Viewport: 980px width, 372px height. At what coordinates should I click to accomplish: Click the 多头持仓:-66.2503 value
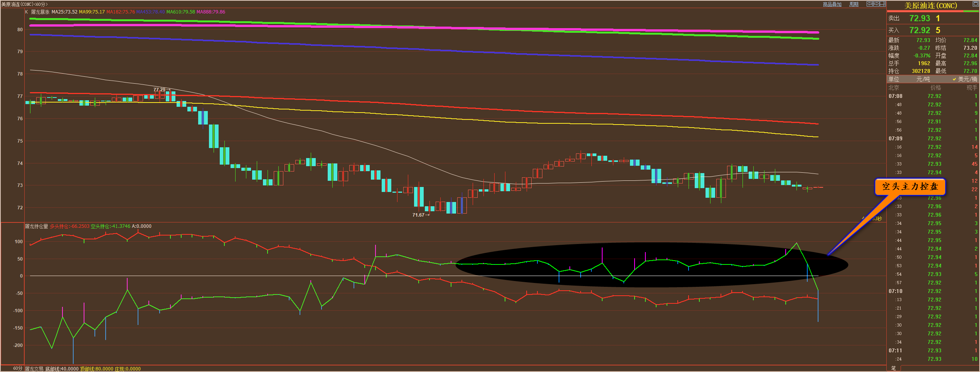coord(69,226)
